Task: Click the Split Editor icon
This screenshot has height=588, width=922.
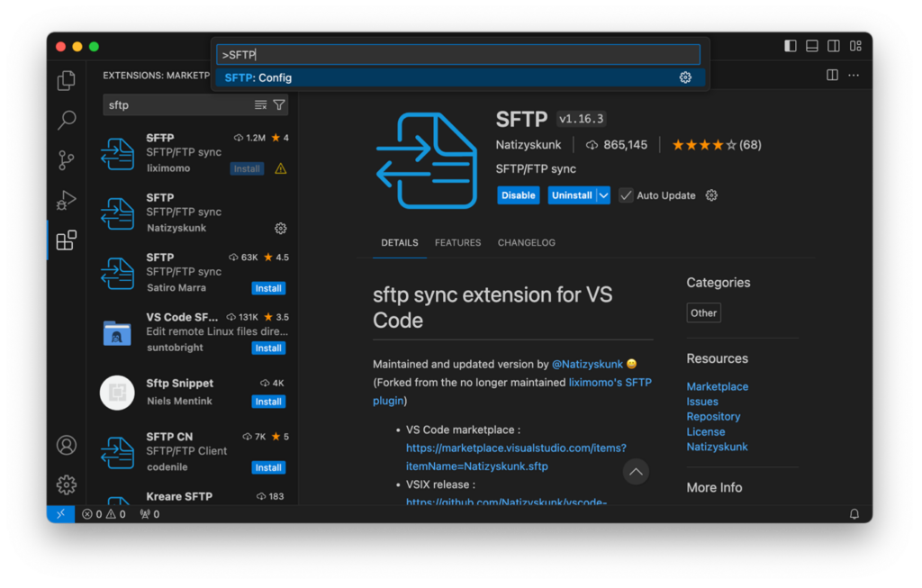Action: (x=832, y=76)
